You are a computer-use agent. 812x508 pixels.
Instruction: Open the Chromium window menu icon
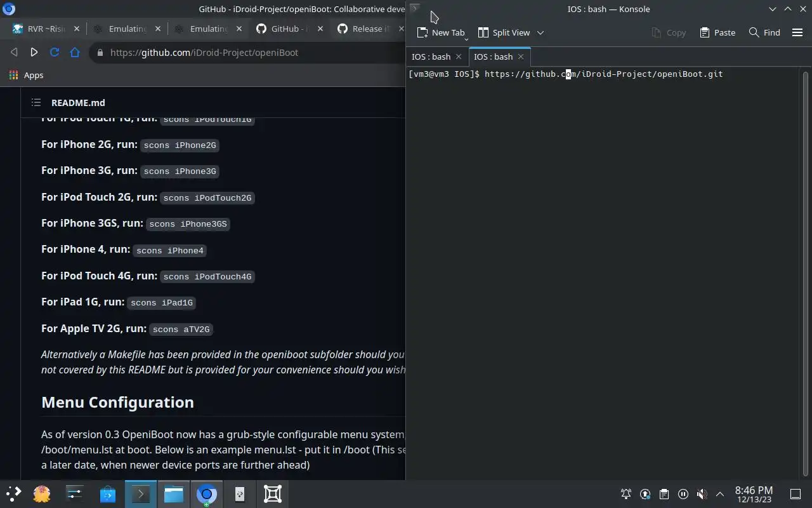8,9
